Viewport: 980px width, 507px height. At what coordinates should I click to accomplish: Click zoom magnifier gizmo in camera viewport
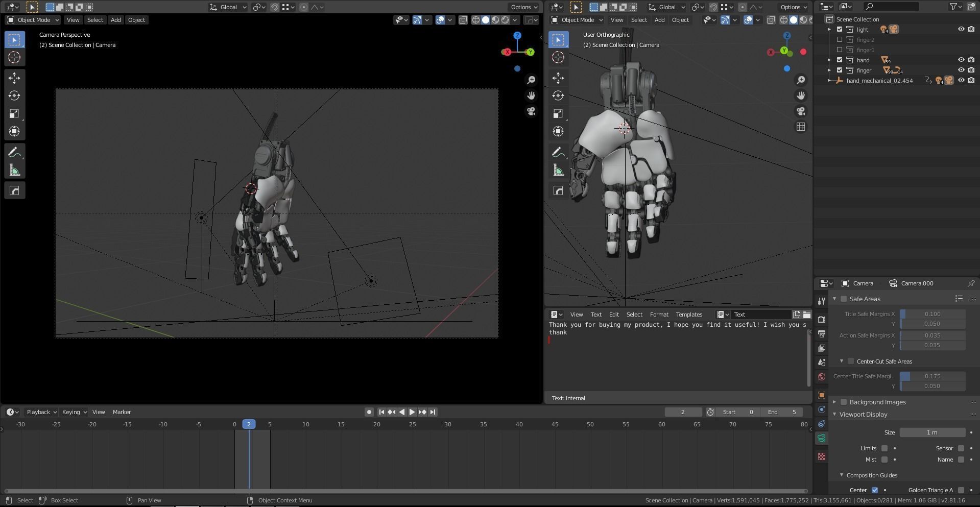[x=531, y=80]
